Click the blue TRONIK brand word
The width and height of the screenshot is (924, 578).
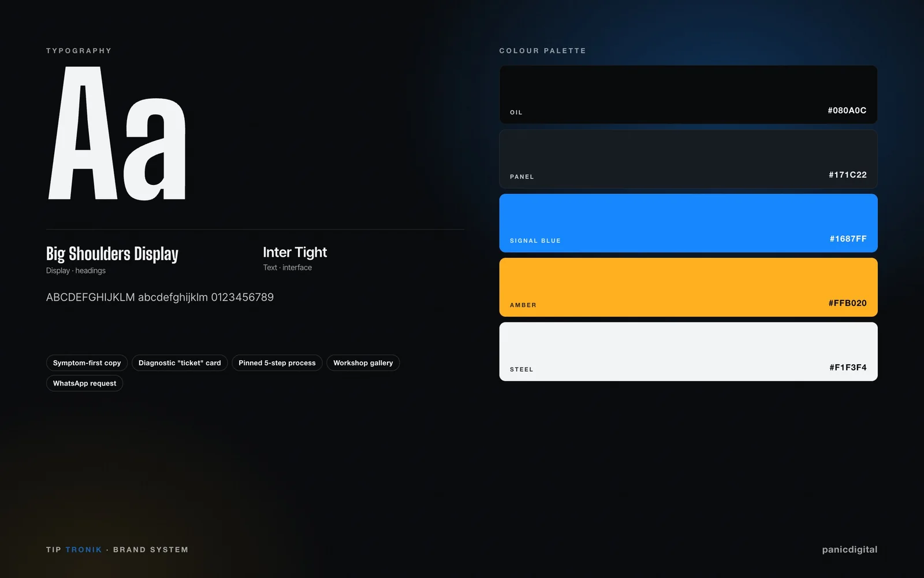point(84,550)
